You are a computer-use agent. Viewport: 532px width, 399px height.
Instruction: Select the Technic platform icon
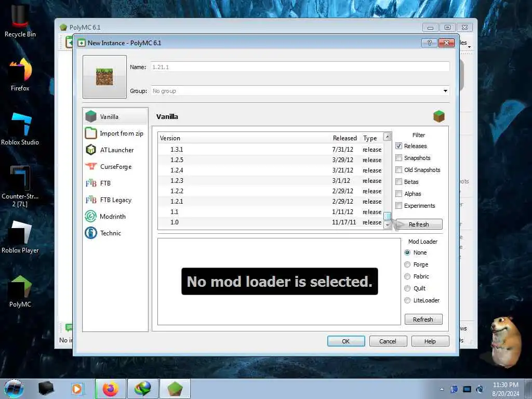point(91,233)
